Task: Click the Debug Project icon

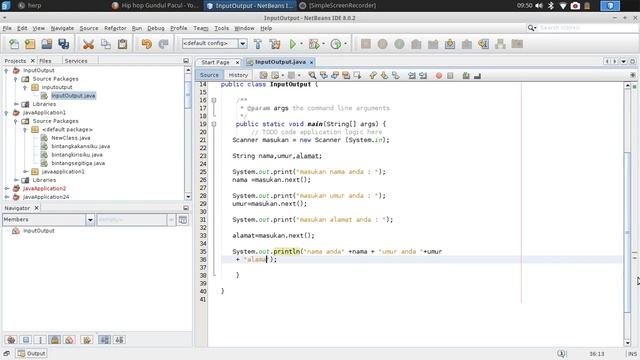Action: 314,44
